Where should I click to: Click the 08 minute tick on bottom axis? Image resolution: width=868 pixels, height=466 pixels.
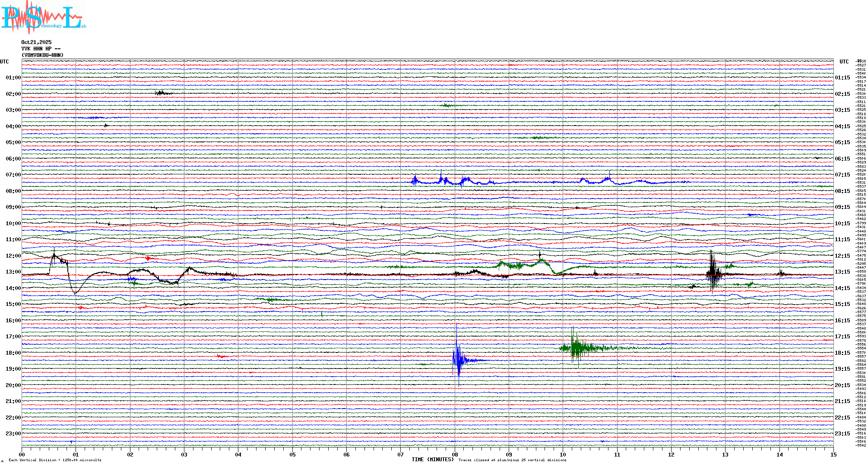[455, 454]
